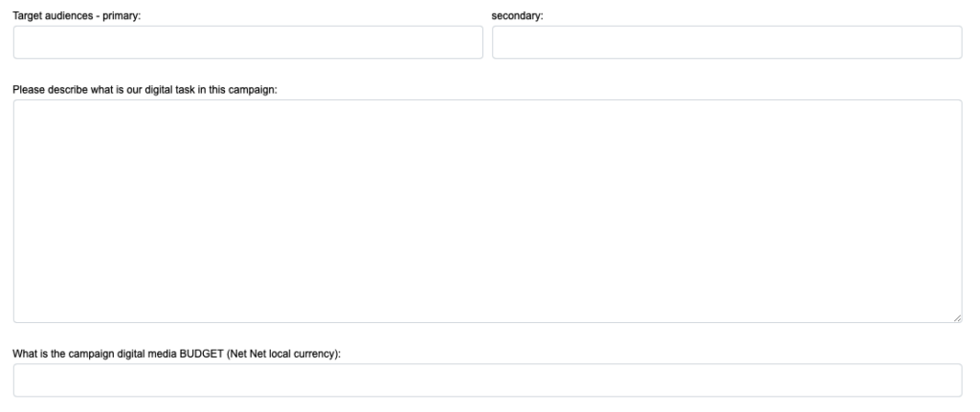Click the textarea resize handle icon

[x=957, y=317]
